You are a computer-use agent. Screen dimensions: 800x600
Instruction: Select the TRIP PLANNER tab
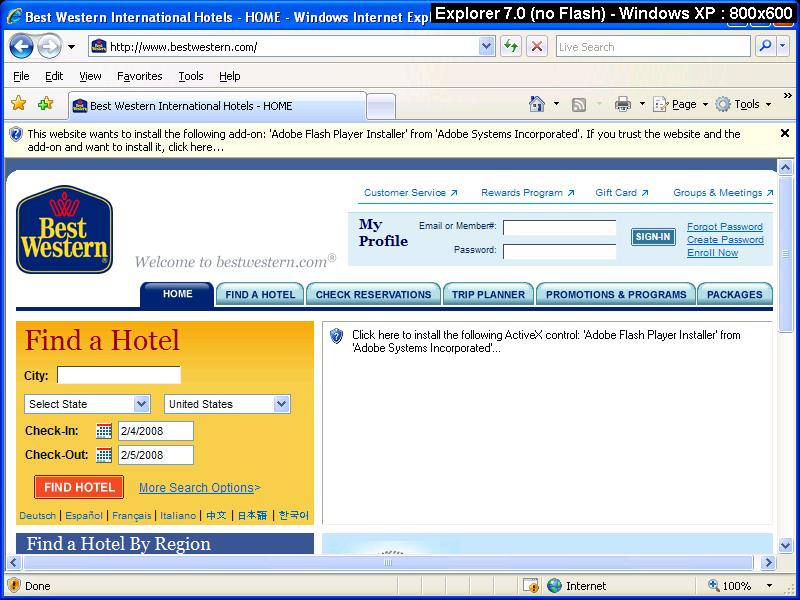(488, 294)
